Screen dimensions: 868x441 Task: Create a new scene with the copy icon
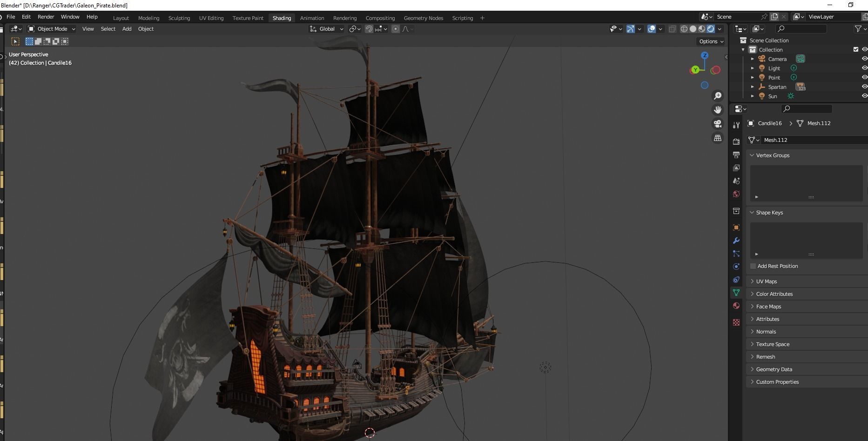point(774,17)
